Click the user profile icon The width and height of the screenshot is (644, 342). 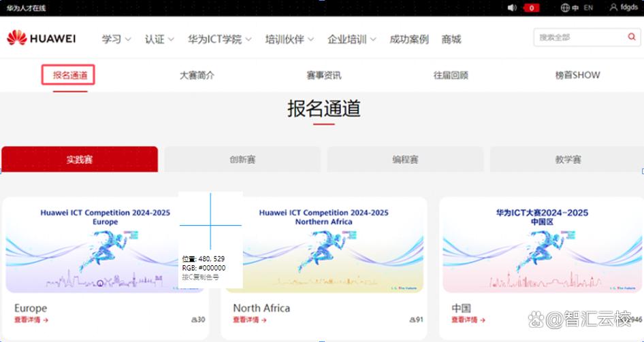pyautogui.click(x=613, y=7)
